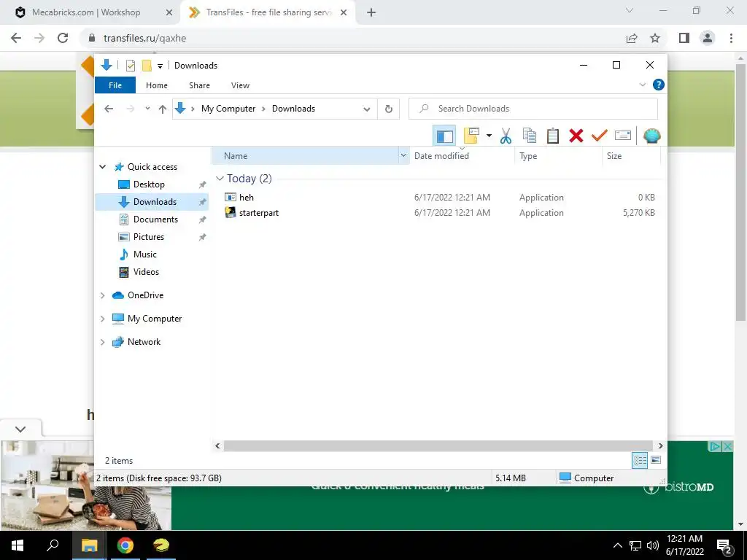The width and height of the screenshot is (747, 560).
Task: Click the horizontal scrollbar in file list
Action: 438,446
